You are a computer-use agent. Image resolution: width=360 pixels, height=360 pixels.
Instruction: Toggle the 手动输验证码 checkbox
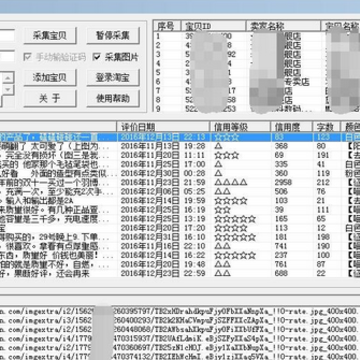point(27,57)
